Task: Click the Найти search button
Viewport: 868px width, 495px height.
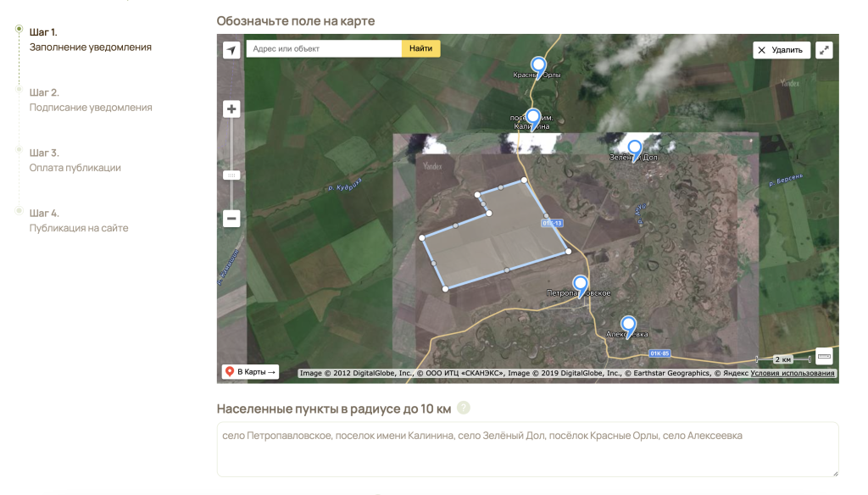Action: point(420,48)
